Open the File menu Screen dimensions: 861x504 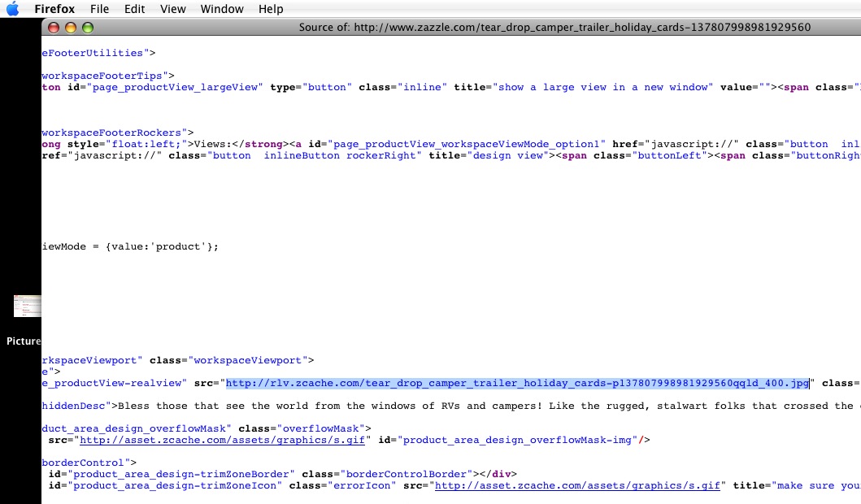coord(99,9)
